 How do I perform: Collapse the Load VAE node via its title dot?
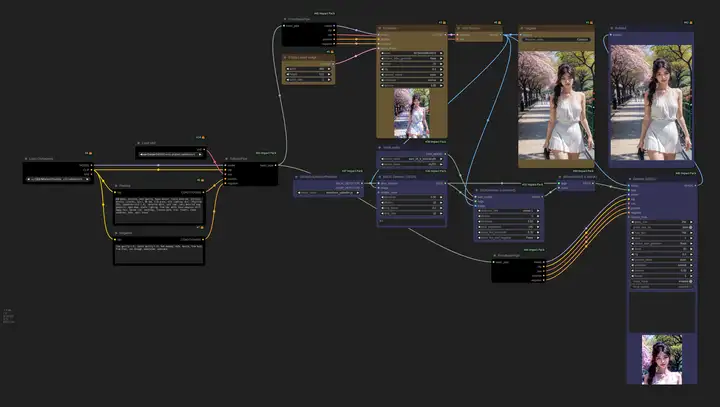click(x=138, y=143)
